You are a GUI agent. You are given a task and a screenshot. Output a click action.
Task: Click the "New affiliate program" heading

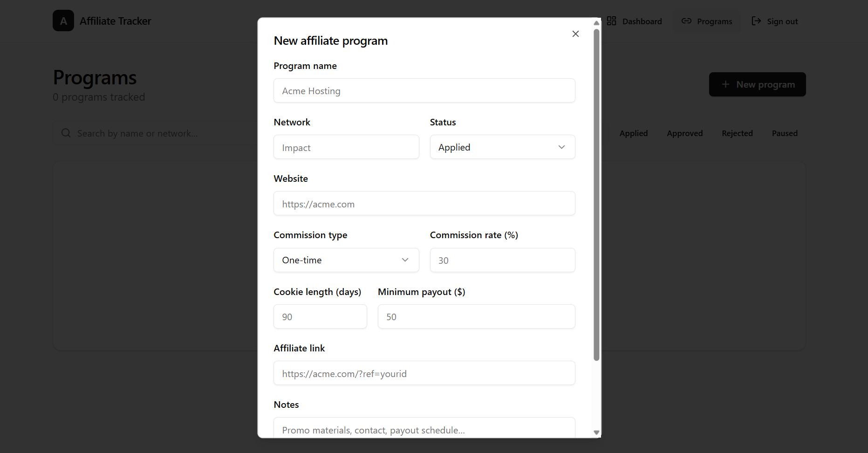331,41
